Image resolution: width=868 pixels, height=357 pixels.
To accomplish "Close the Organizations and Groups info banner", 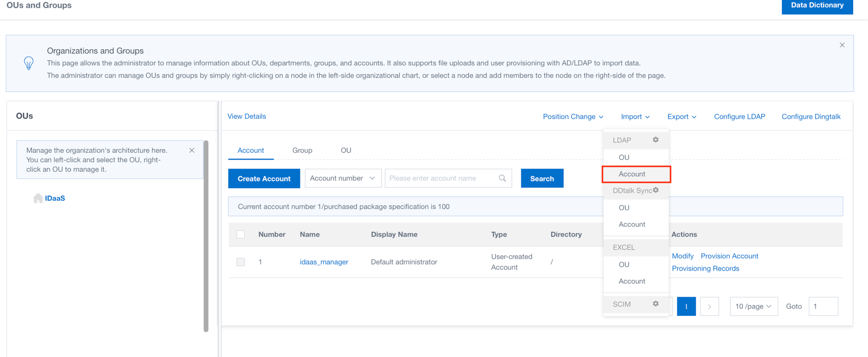I will [842, 45].
